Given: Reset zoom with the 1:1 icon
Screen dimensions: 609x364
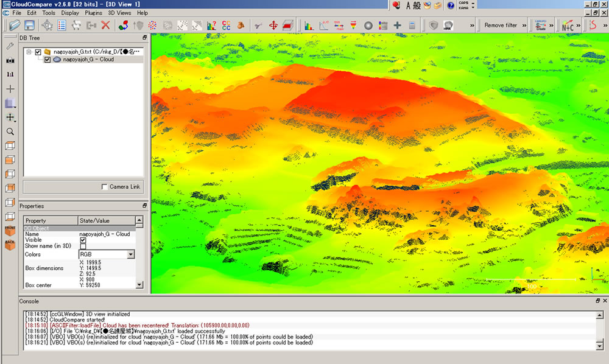Looking at the screenshot, I should [10, 74].
